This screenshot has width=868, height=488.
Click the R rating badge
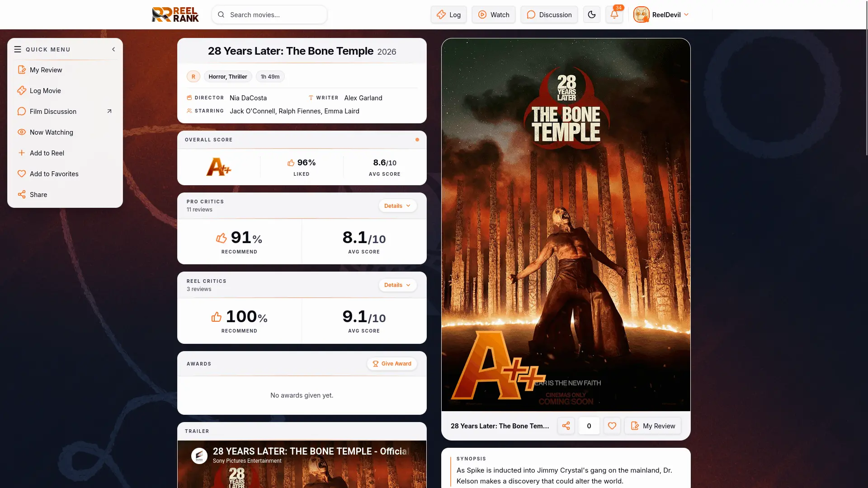point(193,76)
